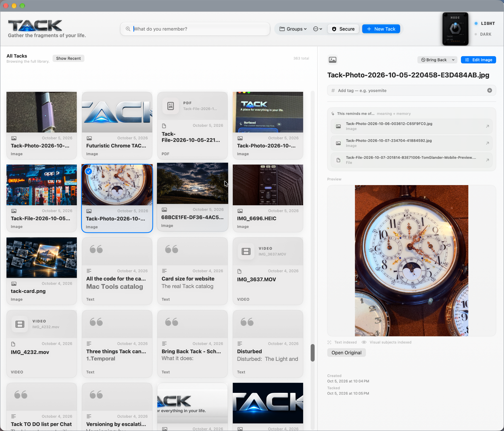Click the TACK logo in header
The width and height of the screenshot is (504, 431).
coord(35,25)
